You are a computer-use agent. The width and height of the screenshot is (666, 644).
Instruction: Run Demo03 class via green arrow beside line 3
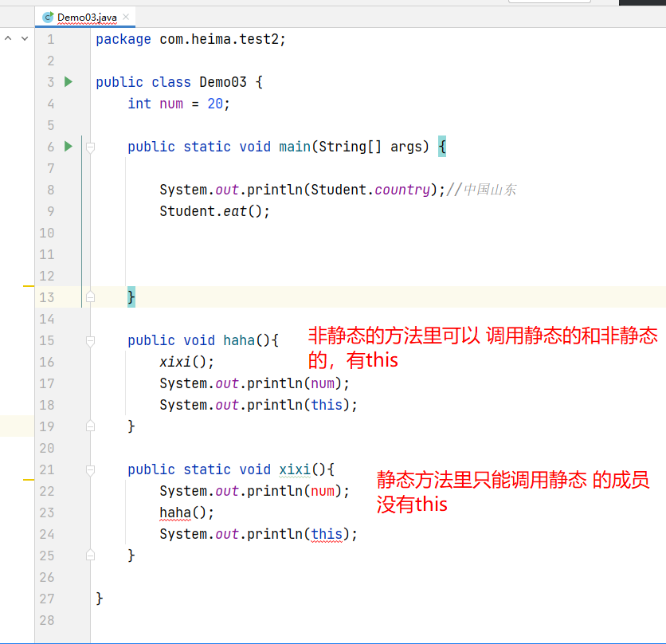tap(68, 81)
